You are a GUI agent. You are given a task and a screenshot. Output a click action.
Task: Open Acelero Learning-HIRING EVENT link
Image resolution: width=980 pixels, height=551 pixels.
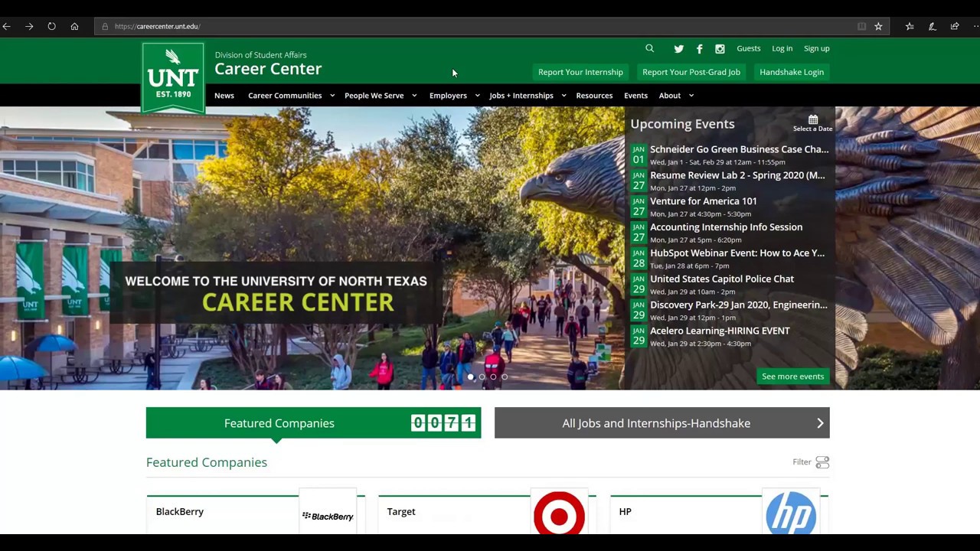coord(720,331)
